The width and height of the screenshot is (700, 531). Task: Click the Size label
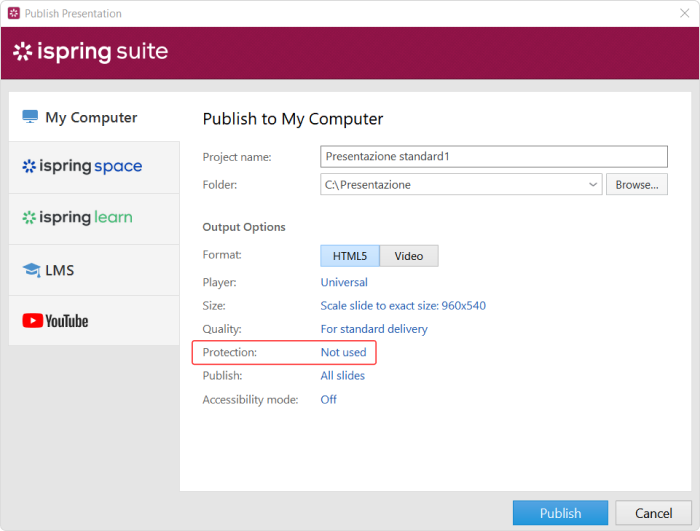click(x=214, y=305)
